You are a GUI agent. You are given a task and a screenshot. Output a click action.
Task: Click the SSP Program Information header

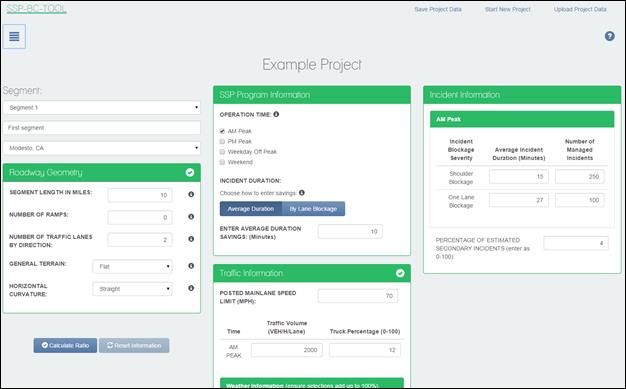(312, 95)
